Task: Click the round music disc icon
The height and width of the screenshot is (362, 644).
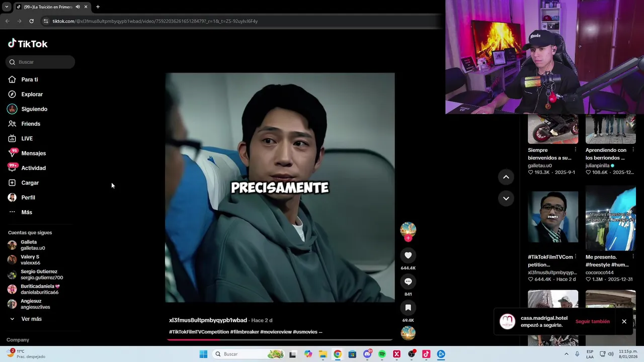Action: click(x=408, y=333)
